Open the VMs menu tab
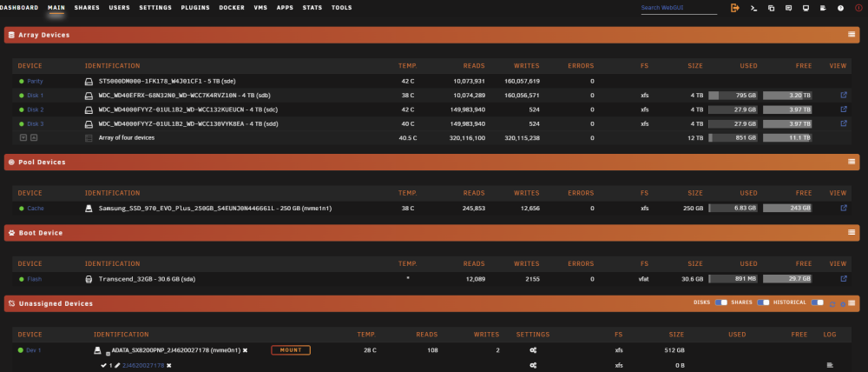Image resolution: width=868 pixels, height=372 pixels. coord(260,8)
